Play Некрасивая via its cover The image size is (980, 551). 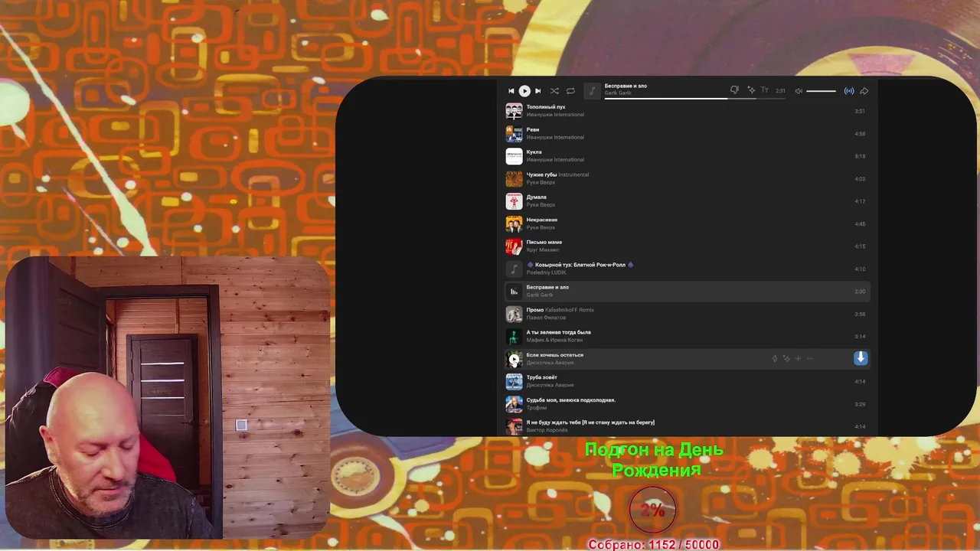click(514, 223)
